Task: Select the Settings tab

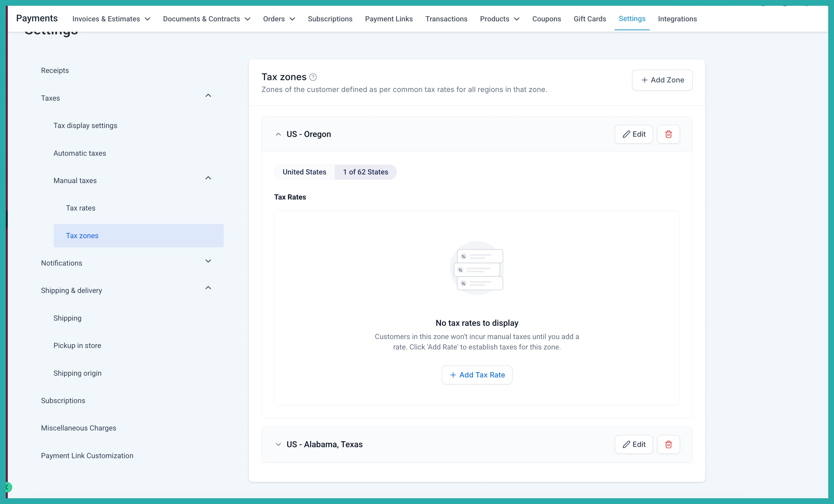Action: pos(632,19)
